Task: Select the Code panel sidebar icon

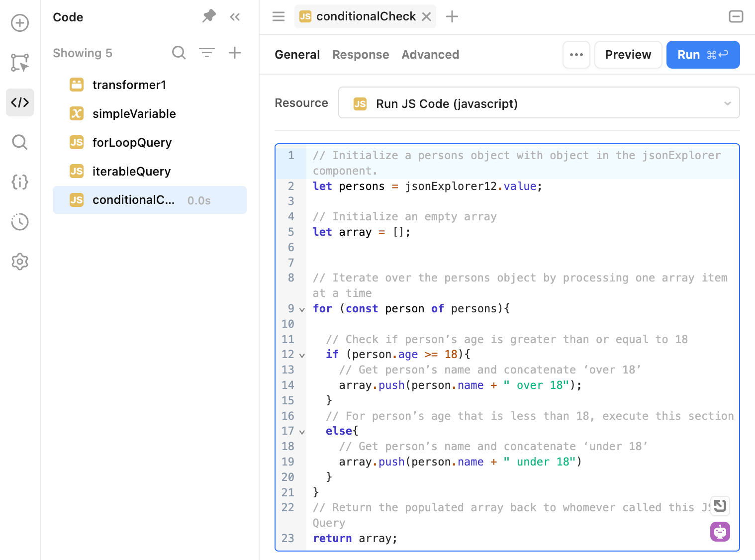Action: tap(20, 102)
